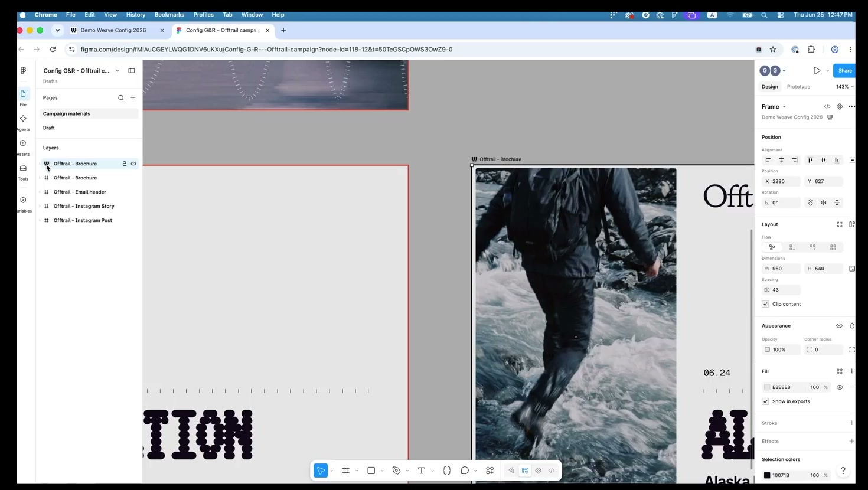Toggle horizontal flow layout
Viewport: 868px width, 490px height.
coord(812,247)
